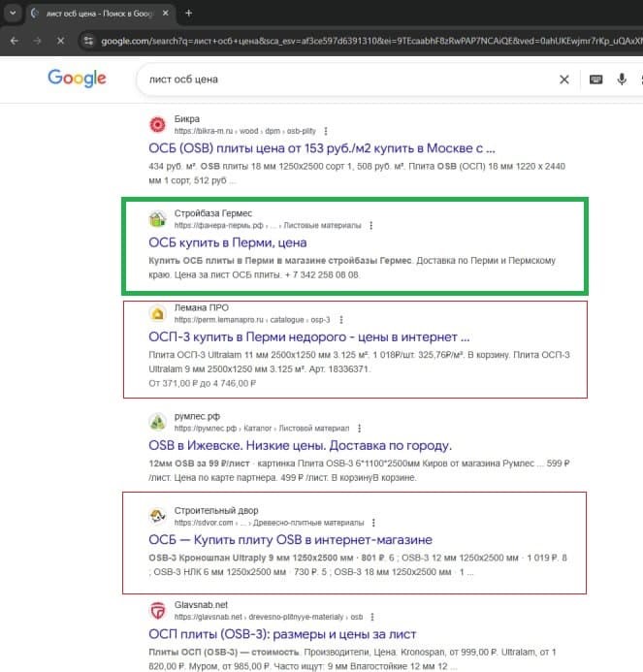This screenshot has width=643, height=672.
Task: Open more options for Строительный двор result
Action: (373, 523)
